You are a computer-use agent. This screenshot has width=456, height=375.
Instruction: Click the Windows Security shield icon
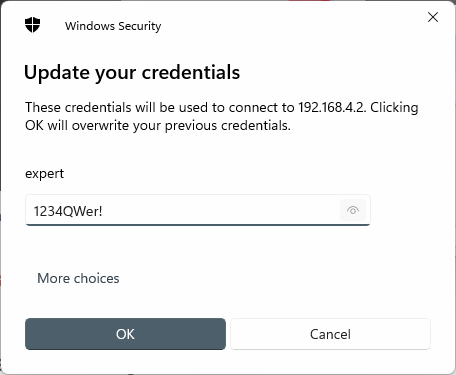pos(32,25)
